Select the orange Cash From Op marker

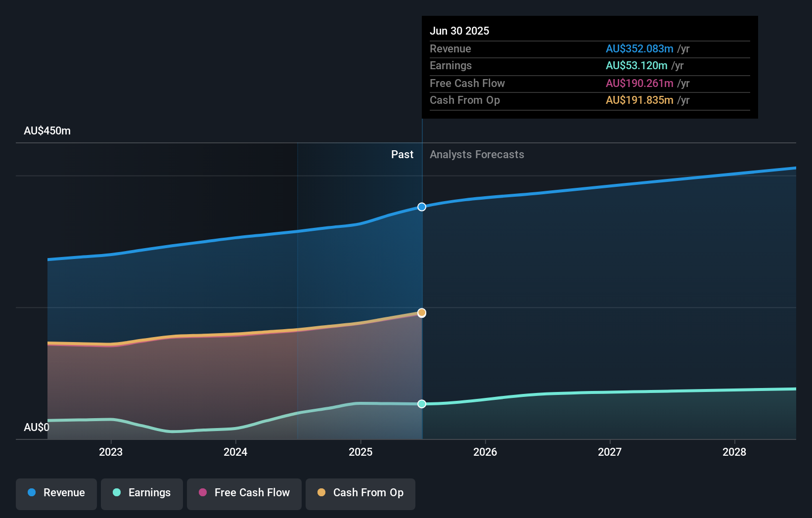[421, 312]
